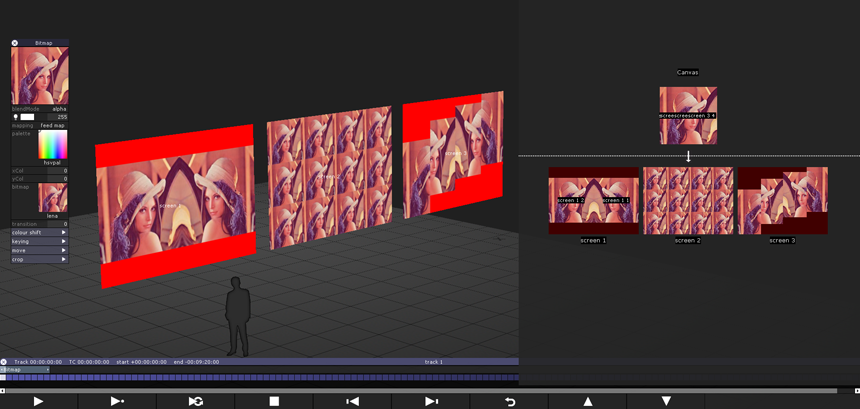
Task: Click the Play transport button
Action: coord(38,401)
